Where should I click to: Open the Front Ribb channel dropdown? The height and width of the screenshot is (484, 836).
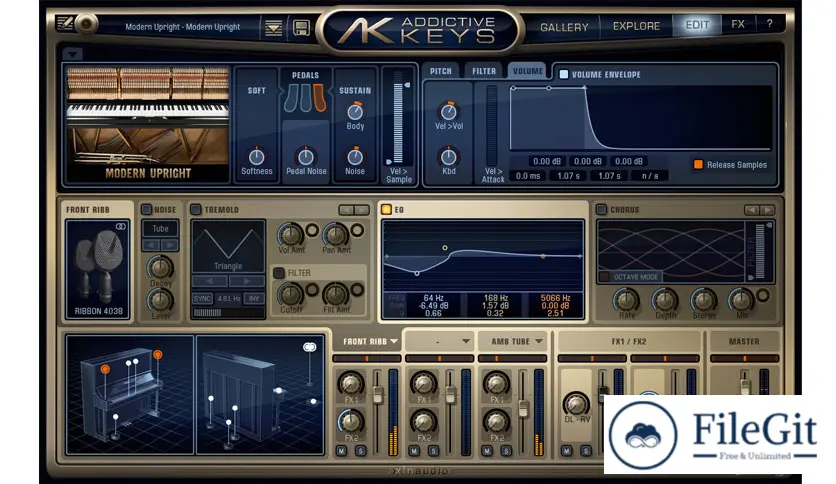click(x=394, y=341)
